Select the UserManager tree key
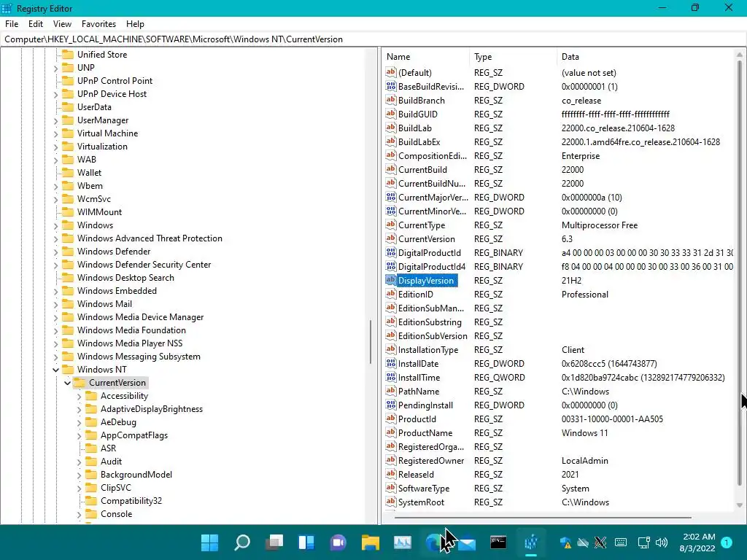Viewport: 747px width, 560px height. point(103,120)
